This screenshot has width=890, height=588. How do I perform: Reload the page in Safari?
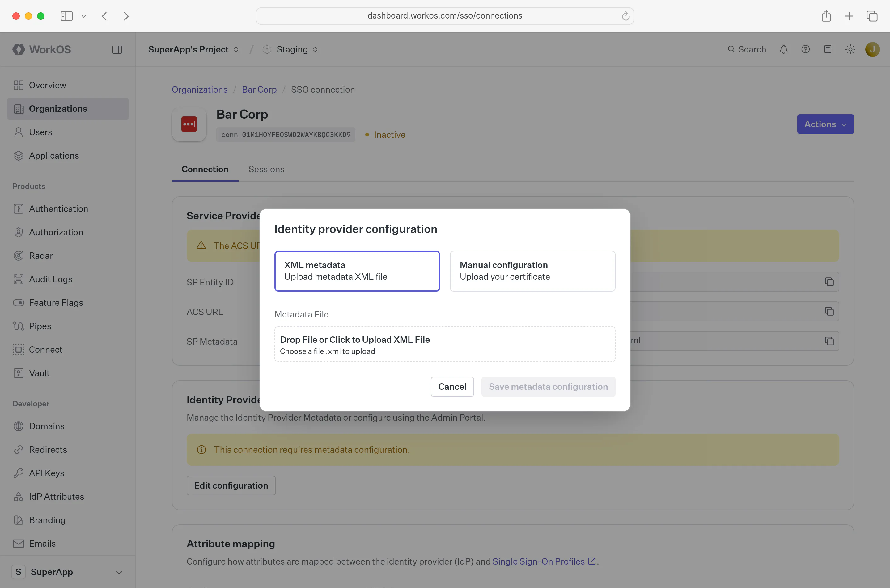tap(625, 16)
